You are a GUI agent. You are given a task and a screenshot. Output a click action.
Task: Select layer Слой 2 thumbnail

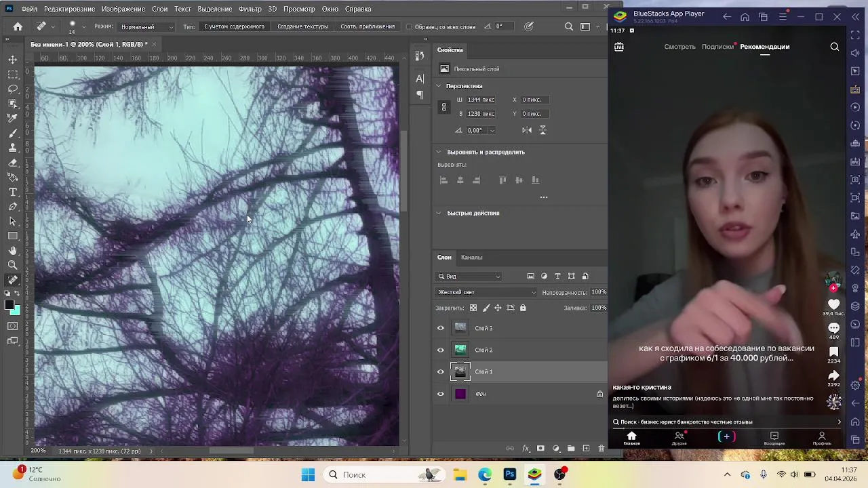coord(460,350)
